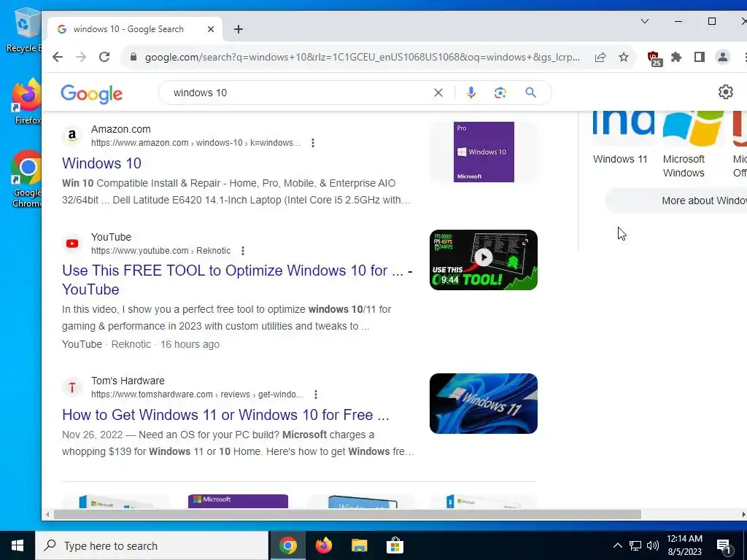Click the taskbar search box
This screenshot has width=747, height=560.
[x=152, y=545]
